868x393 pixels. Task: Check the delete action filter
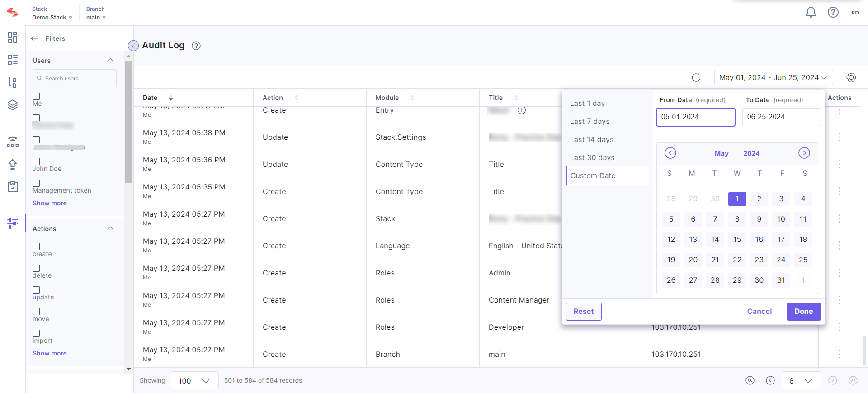tap(36, 268)
